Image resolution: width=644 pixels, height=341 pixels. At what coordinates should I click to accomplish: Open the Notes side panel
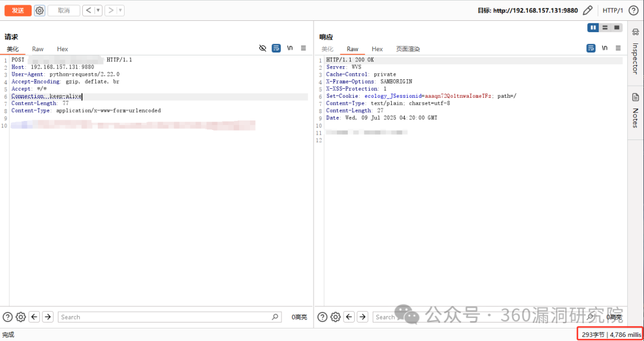click(635, 110)
